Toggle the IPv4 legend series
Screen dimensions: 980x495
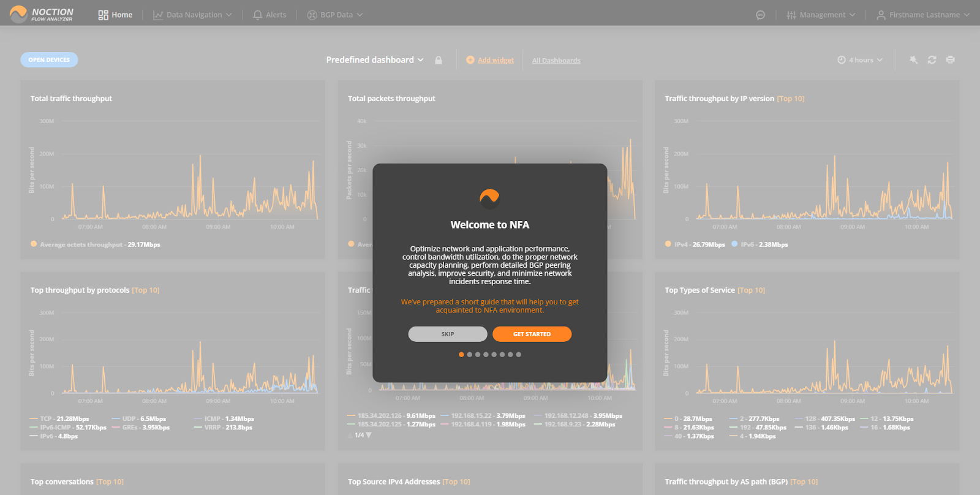click(x=695, y=244)
